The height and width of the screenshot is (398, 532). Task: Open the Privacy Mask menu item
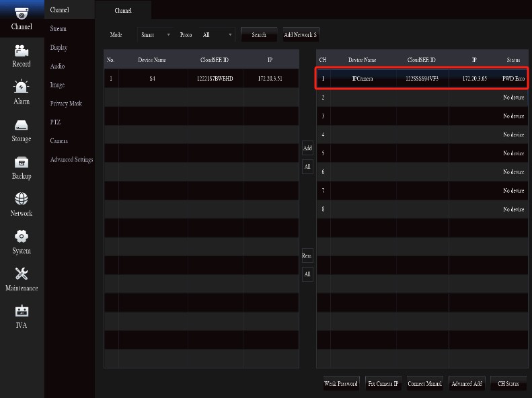coord(66,104)
